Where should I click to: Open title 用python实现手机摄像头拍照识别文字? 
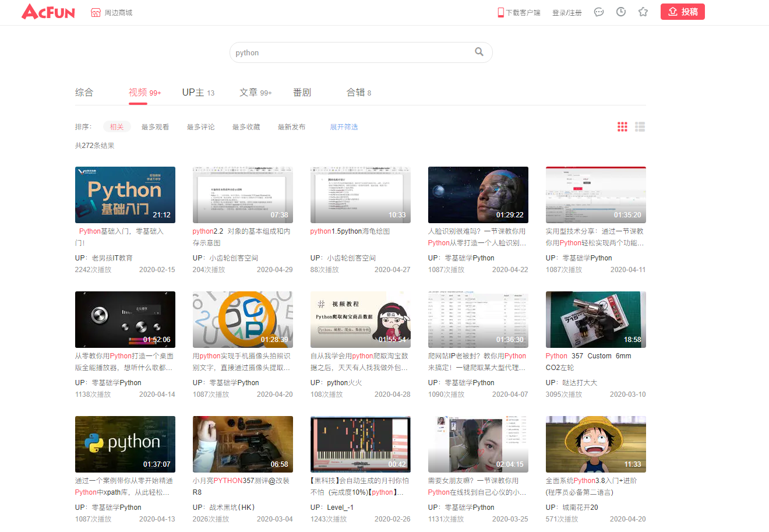241,362
